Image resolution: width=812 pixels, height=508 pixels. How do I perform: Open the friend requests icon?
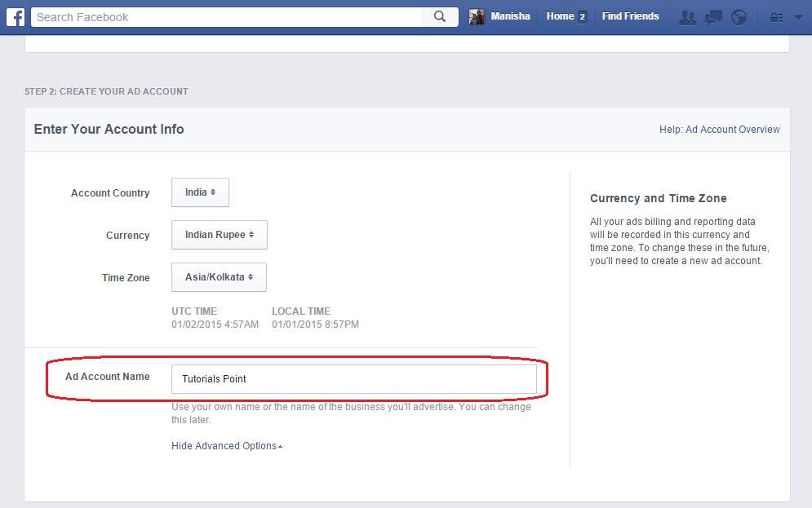687,15
